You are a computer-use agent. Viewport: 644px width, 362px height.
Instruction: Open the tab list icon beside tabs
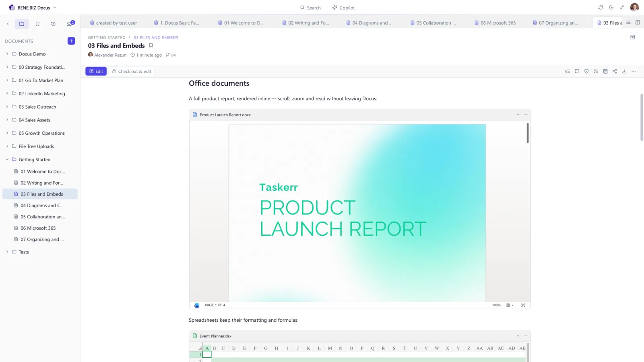(x=628, y=23)
